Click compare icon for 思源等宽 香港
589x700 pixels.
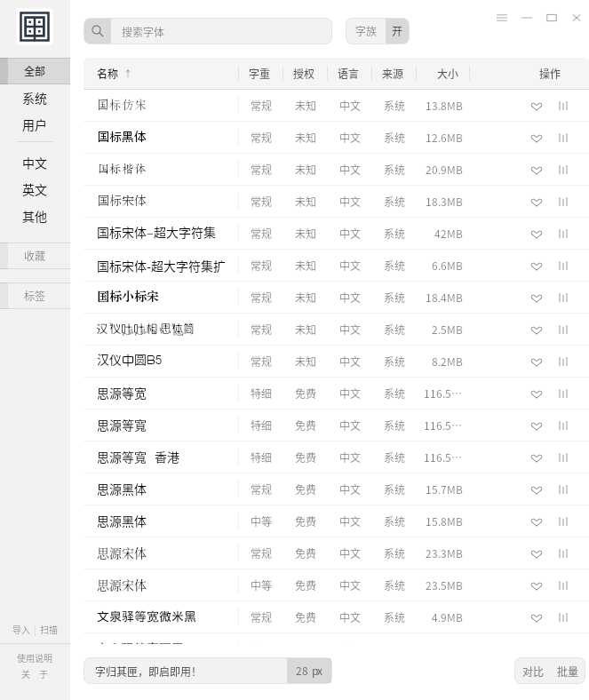563,458
